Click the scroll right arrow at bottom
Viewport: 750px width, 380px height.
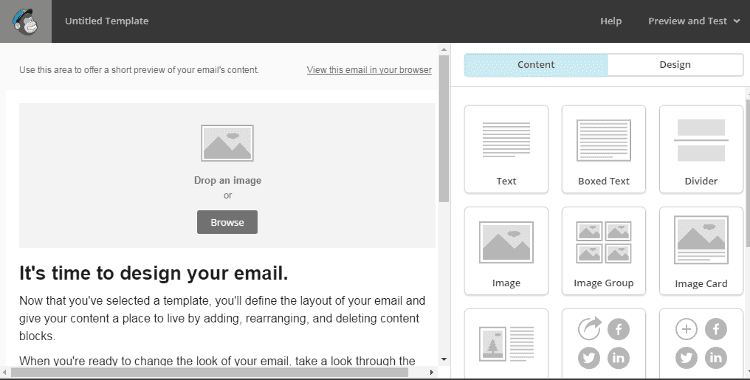tap(432, 372)
